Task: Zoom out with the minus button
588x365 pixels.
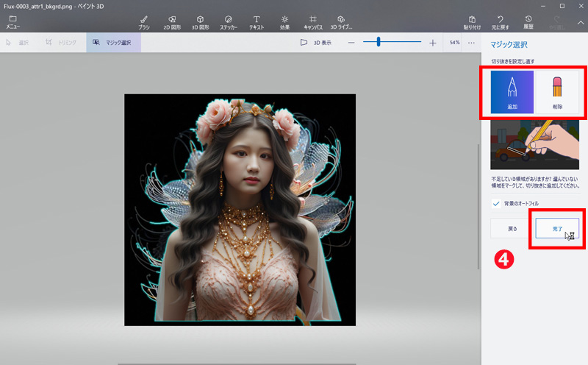Action: pyautogui.click(x=351, y=43)
